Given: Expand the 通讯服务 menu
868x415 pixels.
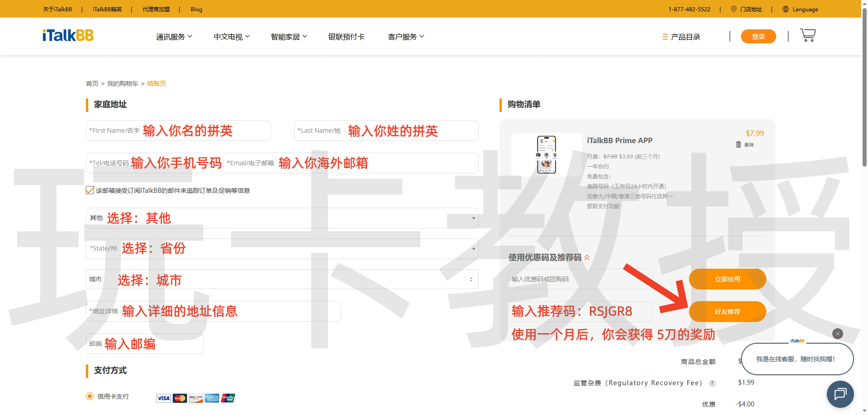Looking at the screenshot, I should tap(174, 37).
